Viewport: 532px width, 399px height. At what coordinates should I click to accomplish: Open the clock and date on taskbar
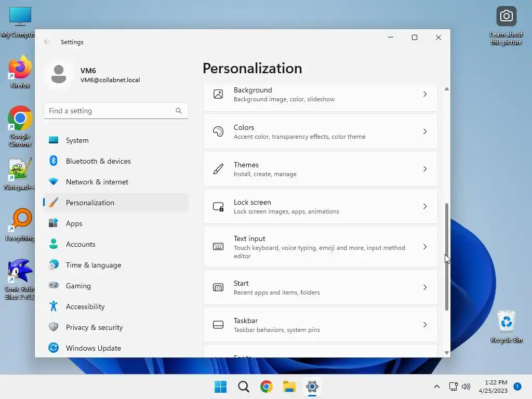pos(493,387)
